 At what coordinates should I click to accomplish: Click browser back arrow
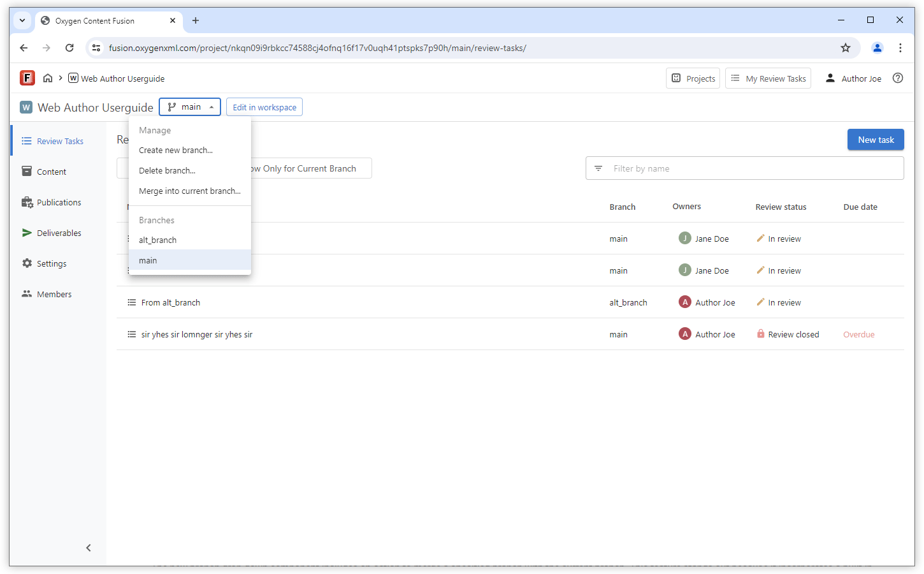coord(24,48)
